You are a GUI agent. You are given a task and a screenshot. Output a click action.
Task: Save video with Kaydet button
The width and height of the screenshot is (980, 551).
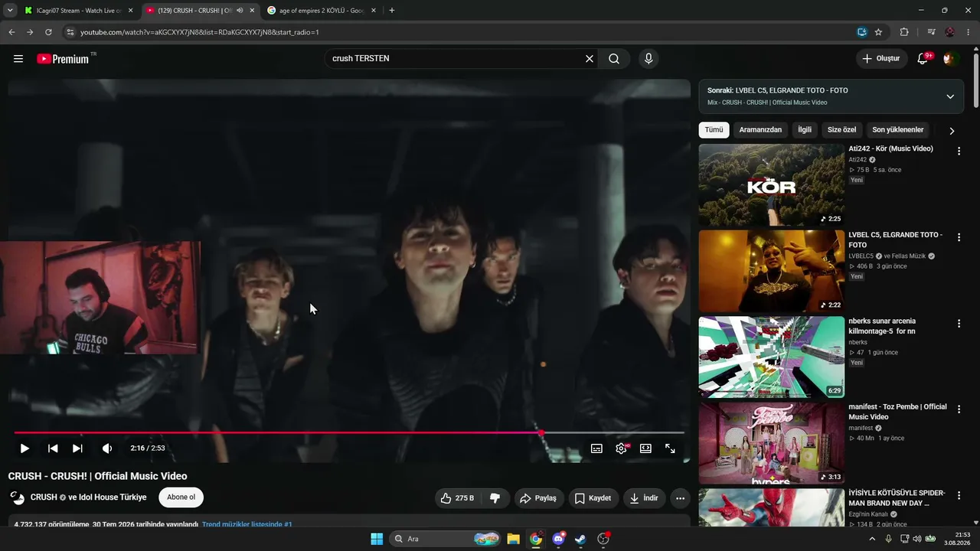coord(593,498)
